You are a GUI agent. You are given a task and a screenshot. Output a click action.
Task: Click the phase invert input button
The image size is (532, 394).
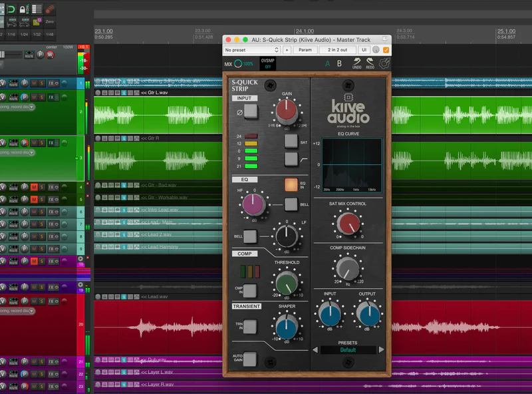[x=251, y=112]
